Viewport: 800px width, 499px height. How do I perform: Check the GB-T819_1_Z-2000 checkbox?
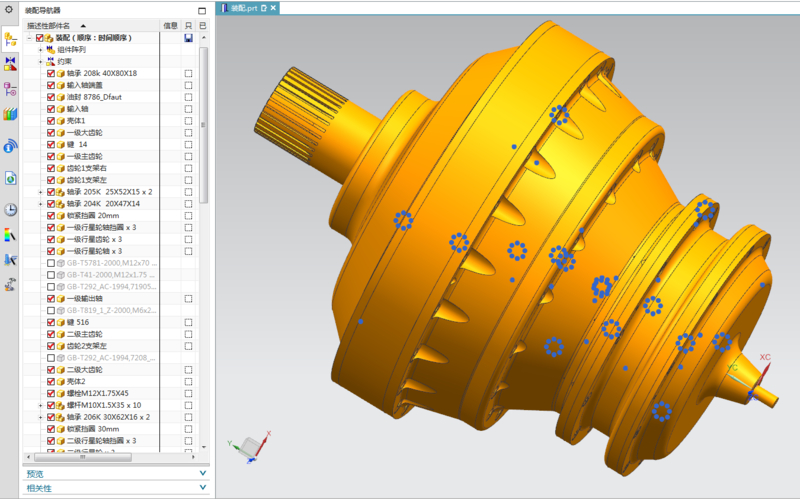click(51, 311)
